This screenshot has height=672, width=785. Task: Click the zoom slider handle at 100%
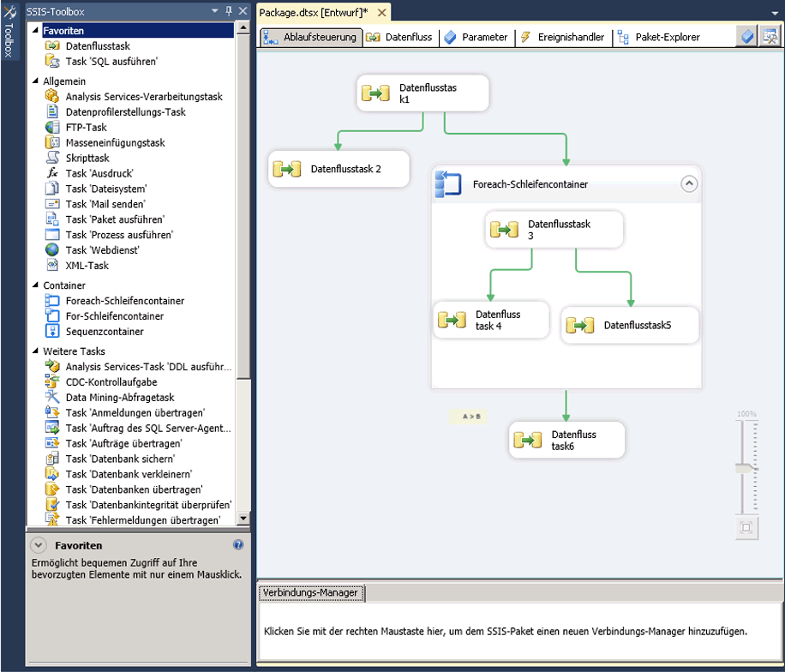click(x=746, y=466)
